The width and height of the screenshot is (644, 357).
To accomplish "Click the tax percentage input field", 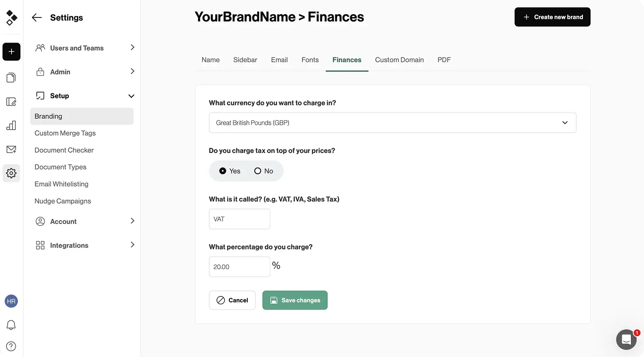I will click(239, 267).
